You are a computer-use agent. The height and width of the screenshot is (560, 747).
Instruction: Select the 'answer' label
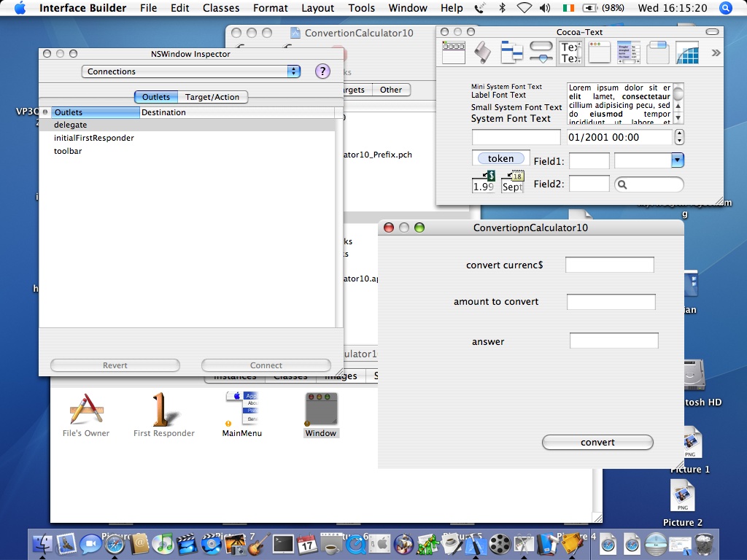coord(488,341)
